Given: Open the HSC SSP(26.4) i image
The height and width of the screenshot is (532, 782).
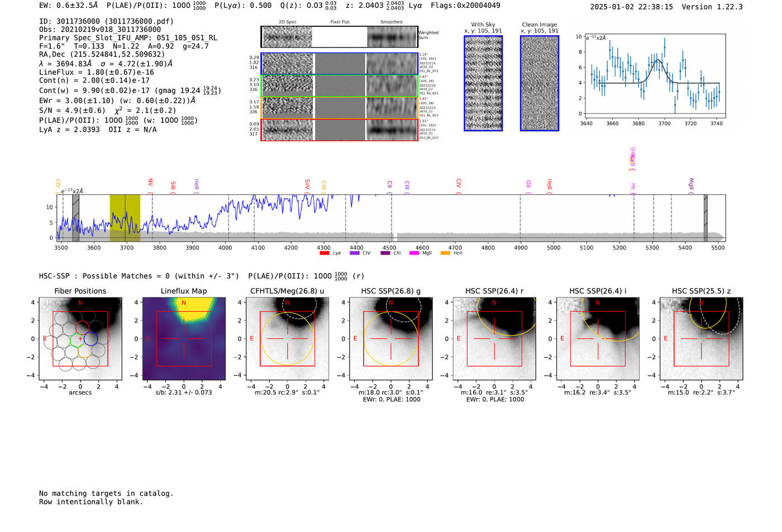Looking at the screenshot, I should tap(598, 338).
